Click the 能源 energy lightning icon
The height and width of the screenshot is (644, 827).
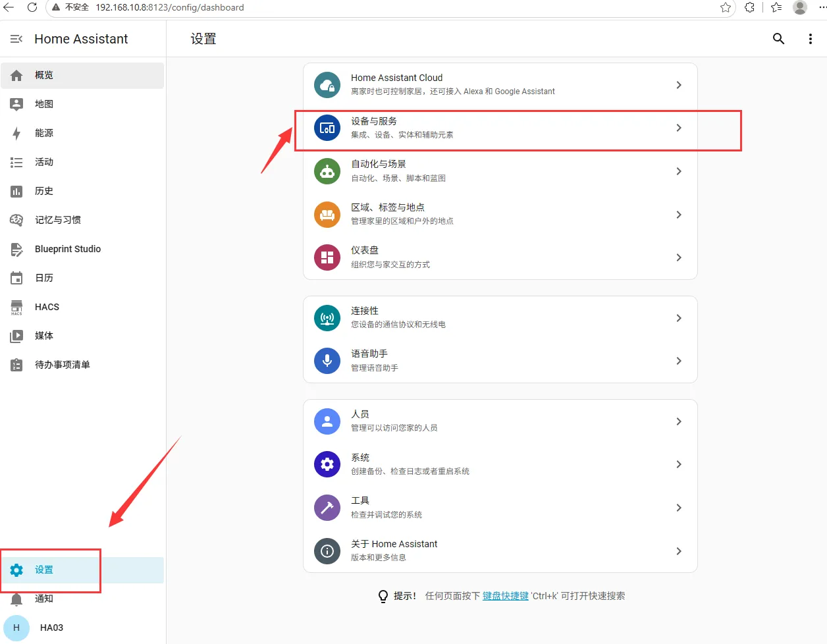click(16, 133)
